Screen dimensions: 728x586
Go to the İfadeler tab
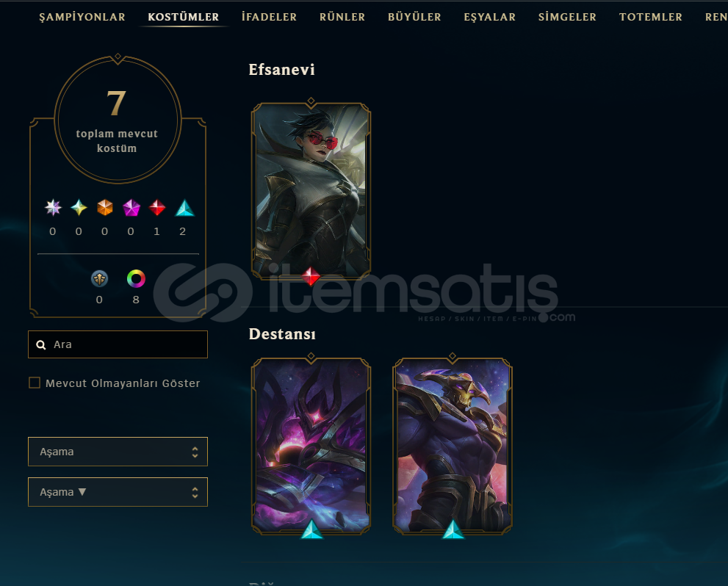[270, 17]
